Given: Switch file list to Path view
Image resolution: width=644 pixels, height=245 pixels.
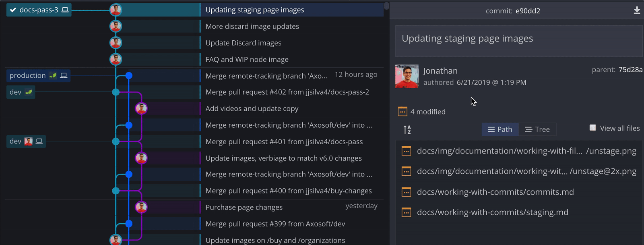Looking at the screenshot, I should click(x=500, y=129).
